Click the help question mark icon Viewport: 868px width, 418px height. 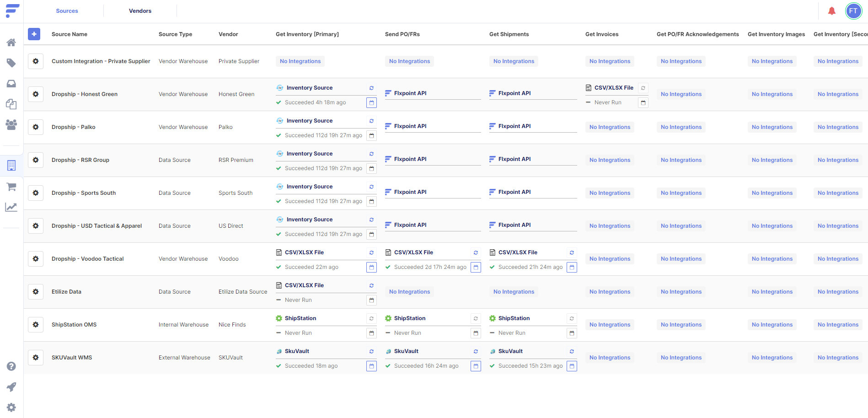11,366
